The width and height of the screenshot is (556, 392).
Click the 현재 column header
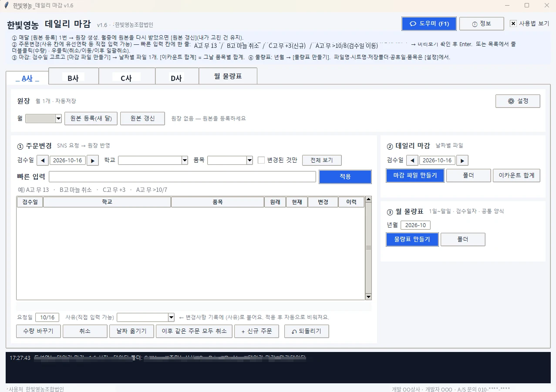point(297,202)
